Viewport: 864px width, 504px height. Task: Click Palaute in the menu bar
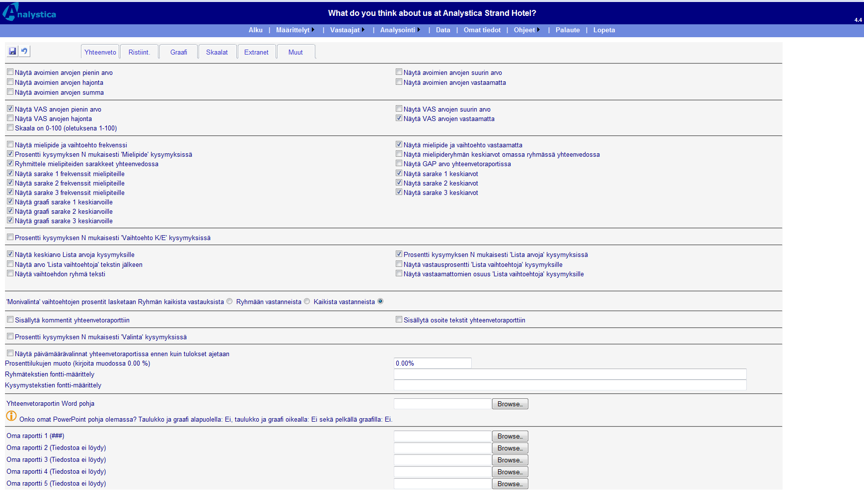point(568,30)
